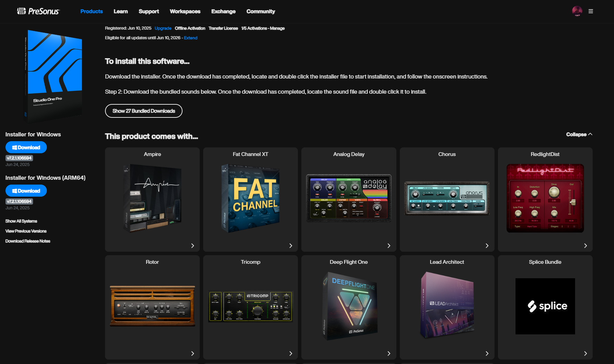The image size is (614, 364).
Task: Click the Analog Delay card title
Action: pyautogui.click(x=349, y=154)
